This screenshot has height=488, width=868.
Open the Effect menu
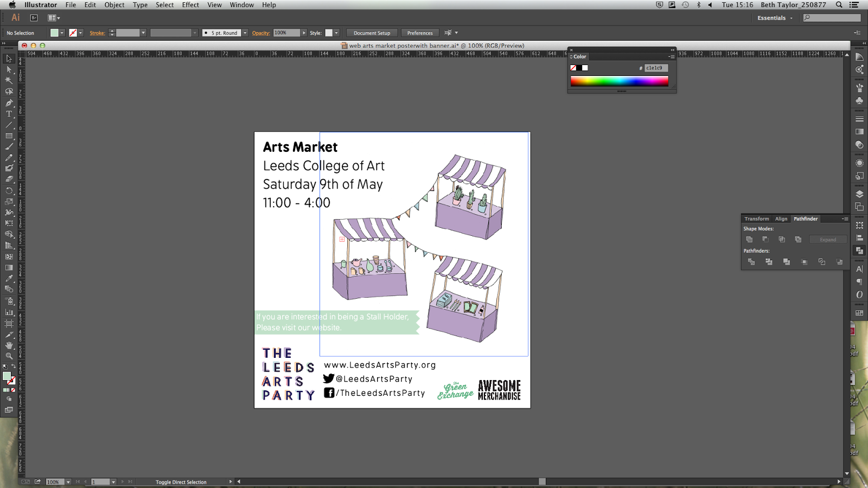pos(190,5)
